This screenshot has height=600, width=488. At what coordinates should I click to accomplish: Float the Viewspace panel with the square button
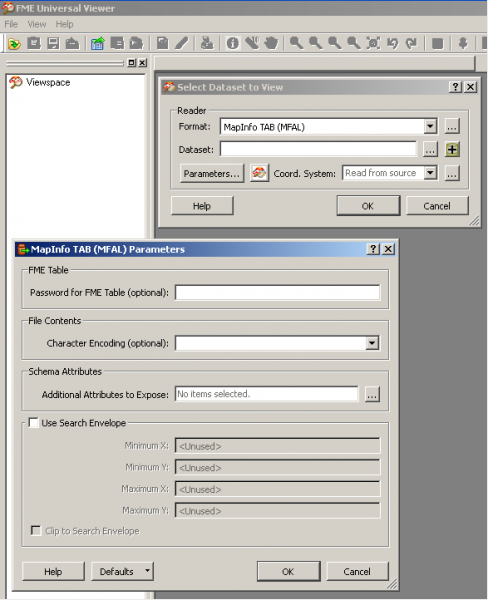[x=132, y=62]
